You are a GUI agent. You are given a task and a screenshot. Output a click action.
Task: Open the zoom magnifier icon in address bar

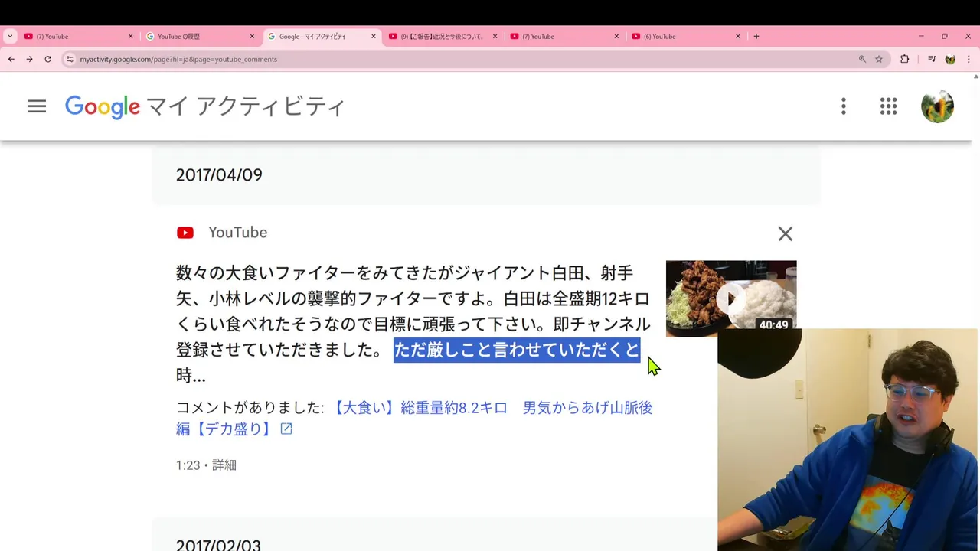862,59
